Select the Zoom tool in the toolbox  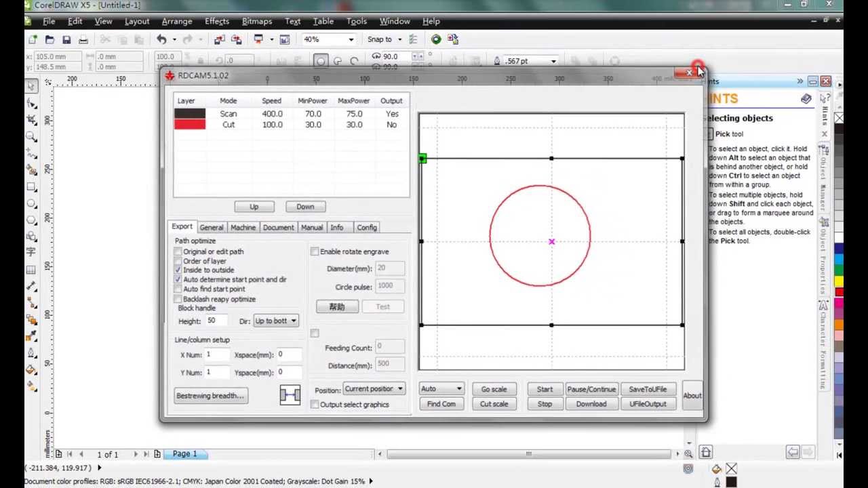(x=32, y=137)
